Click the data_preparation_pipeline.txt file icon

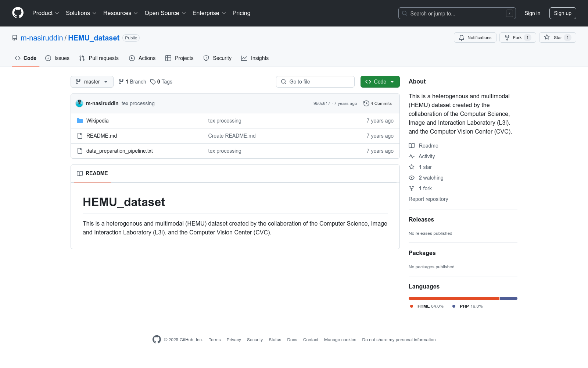(80, 151)
